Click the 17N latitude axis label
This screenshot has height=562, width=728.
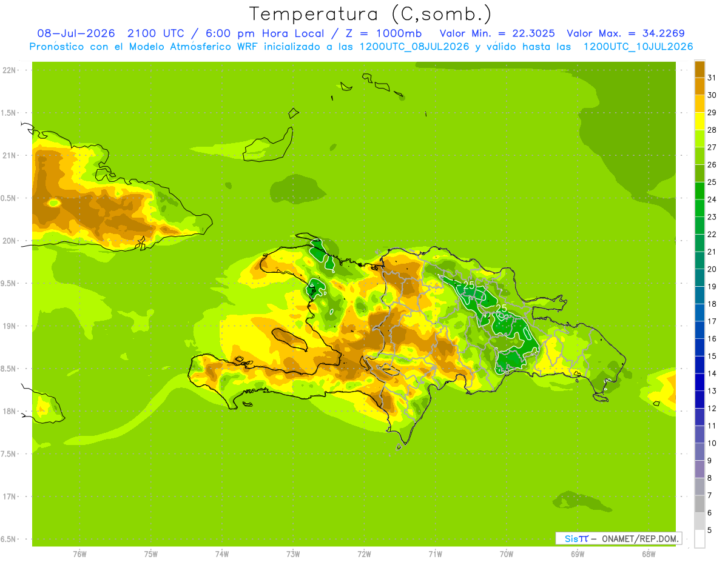[x=10, y=497]
